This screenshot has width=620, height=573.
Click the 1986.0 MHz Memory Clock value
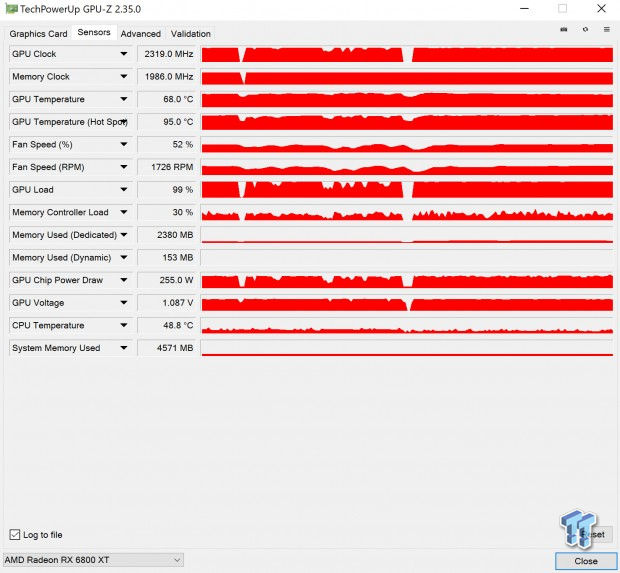(x=167, y=76)
